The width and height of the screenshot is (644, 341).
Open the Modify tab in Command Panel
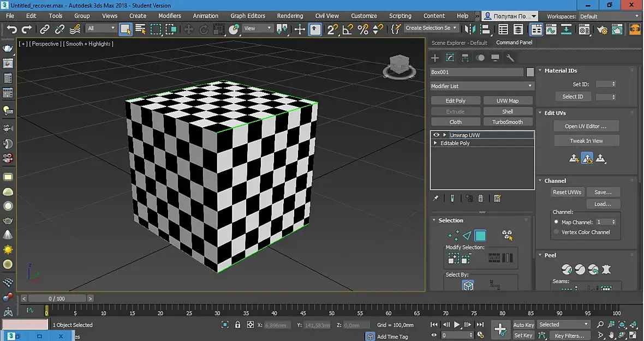(x=450, y=58)
